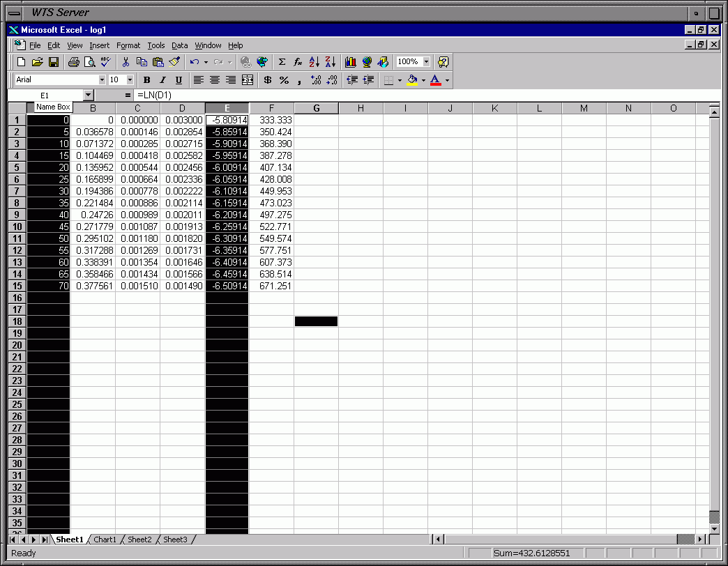The width and height of the screenshot is (728, 566).
Task: Open Print Preview
Action: (91, 61)
